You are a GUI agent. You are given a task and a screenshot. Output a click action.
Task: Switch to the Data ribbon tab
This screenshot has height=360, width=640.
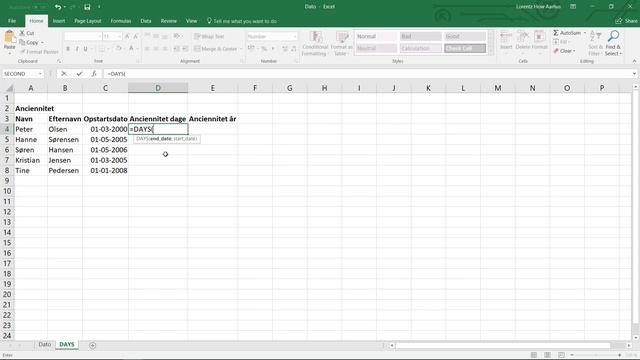(x=146, y=21)
